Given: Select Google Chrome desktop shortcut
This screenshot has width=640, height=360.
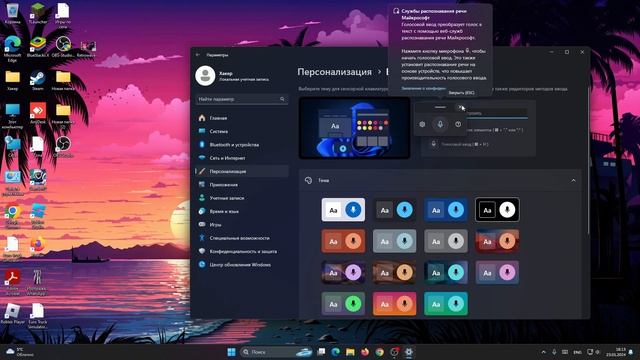Looking at the screenshot, I should click(x=12, y=216).
